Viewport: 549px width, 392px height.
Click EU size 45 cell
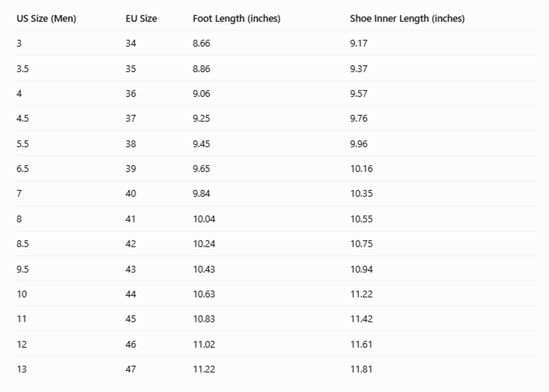(x=131, y=319)
